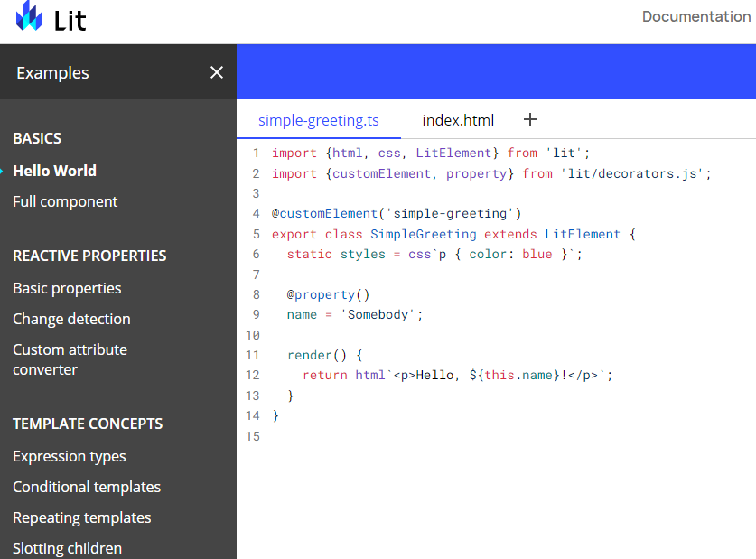Open the Expression types example
Image resolution: width=756 pixels, height=559 pixels.
coord(70,456)
